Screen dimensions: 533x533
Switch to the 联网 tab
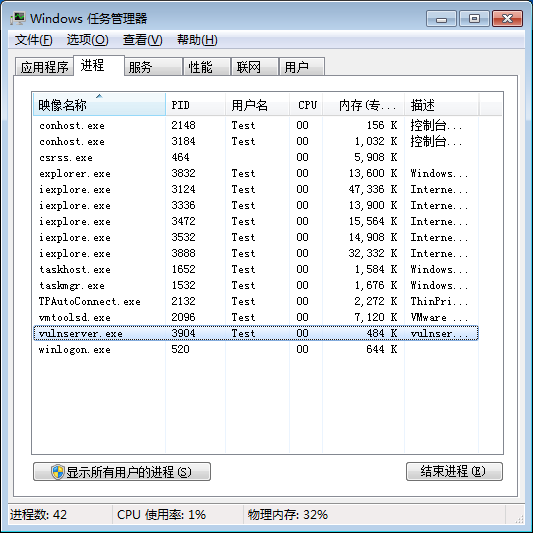[x=255, y=67]
